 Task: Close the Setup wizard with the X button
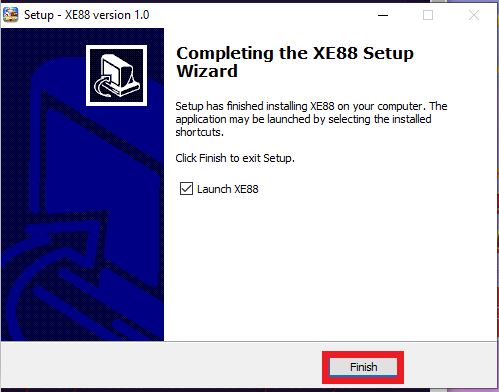(474, 15)
